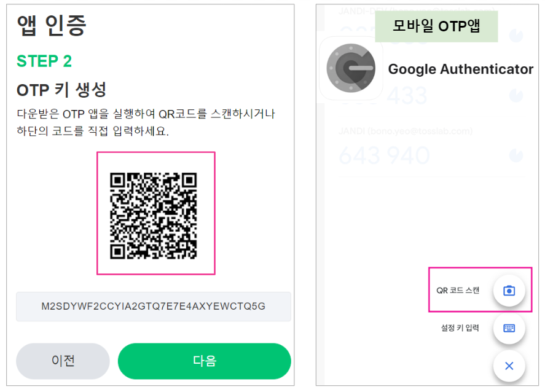Viewport: 545px width, 392px height.
Task: Click the Google Authenticator title text
Action: [x=460, y=69]
